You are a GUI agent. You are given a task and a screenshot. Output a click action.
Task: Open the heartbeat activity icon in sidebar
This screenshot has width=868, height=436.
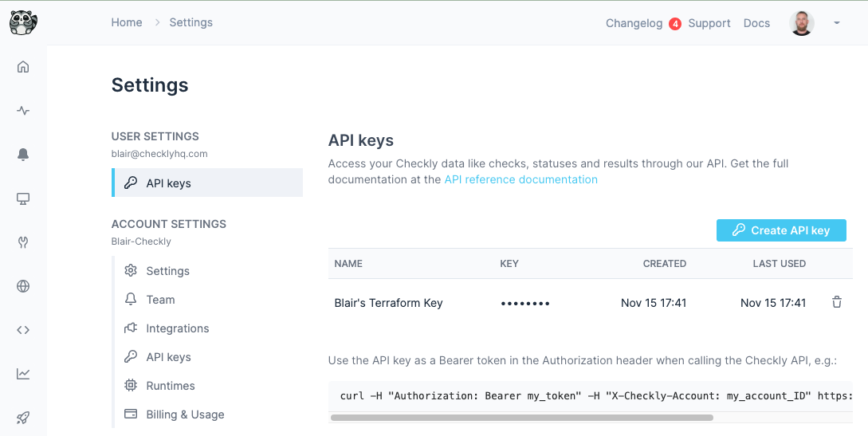[23, 111]
